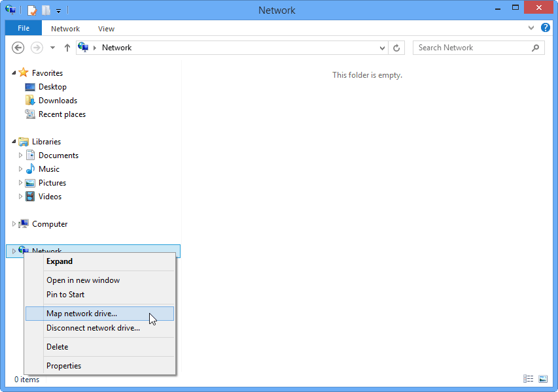Open the View ribbon tab

(x=106, y=29)
